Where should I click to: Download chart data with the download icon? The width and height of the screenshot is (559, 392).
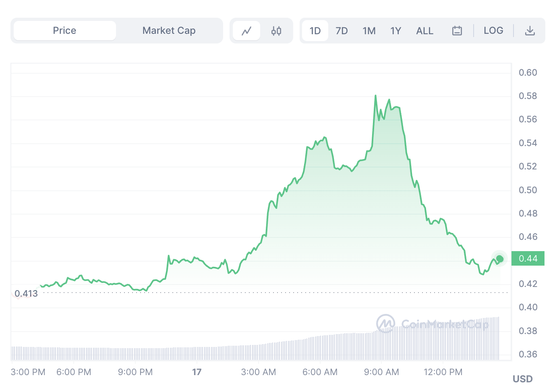click(530, 31)
